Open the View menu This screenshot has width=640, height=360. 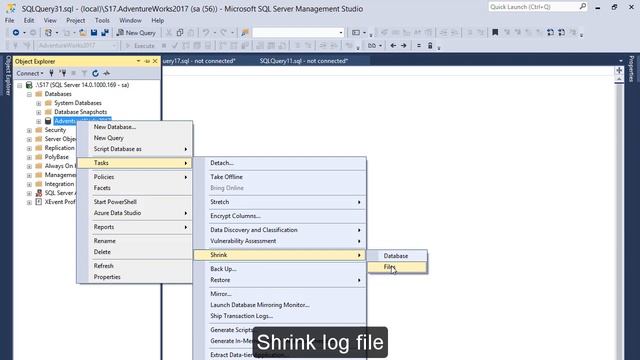[x=50, y=20]
